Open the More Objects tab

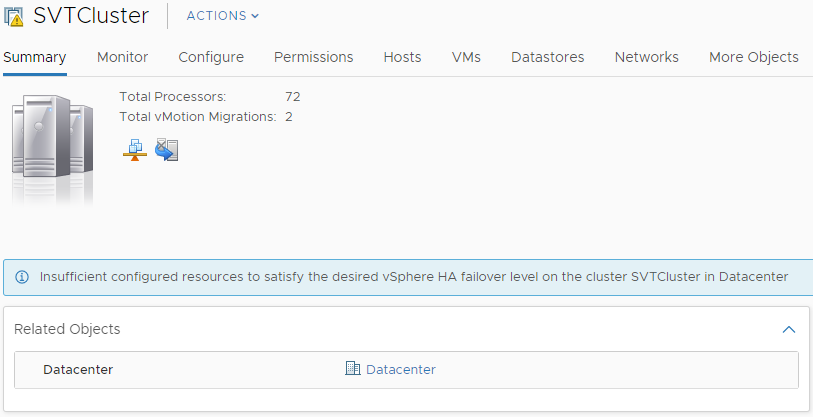pos(753,57)
